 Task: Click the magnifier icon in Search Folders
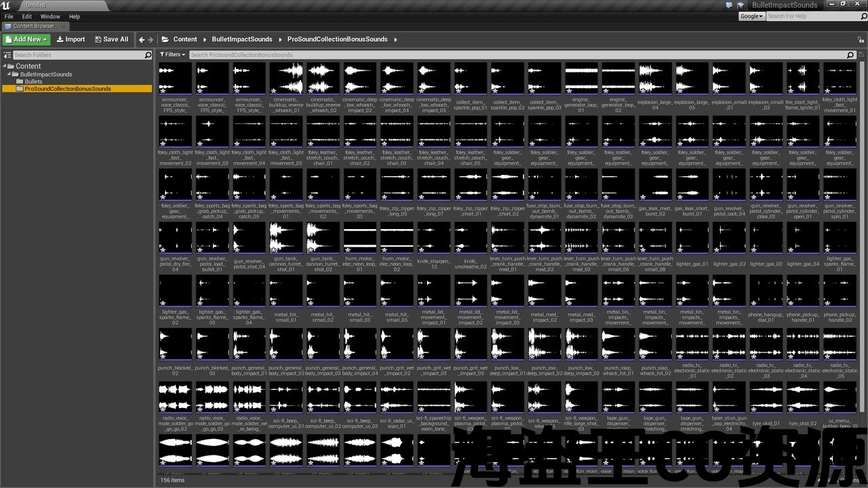[x=148, y=55]
